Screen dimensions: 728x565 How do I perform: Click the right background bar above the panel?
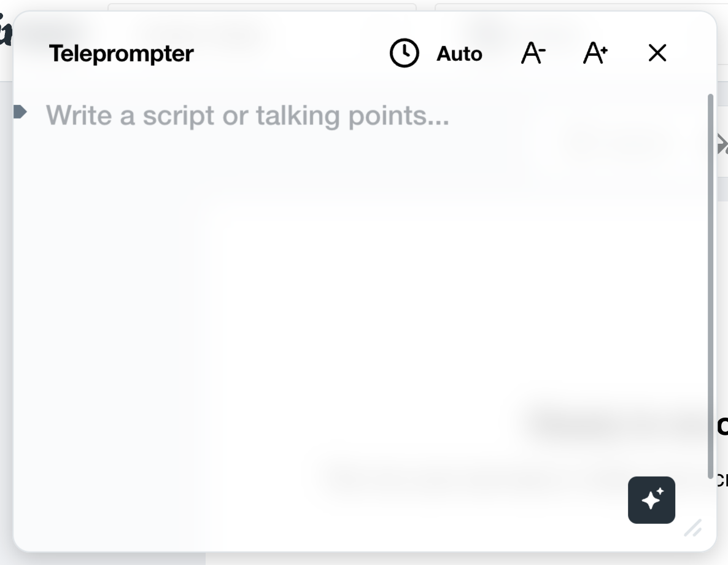[x=577, y=7]
